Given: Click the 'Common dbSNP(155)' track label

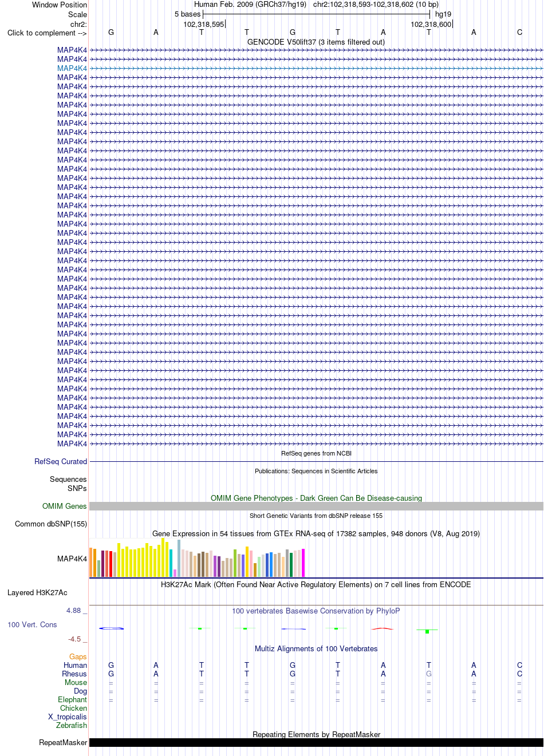Looking at the screenshot, I should tap(51, 524).
